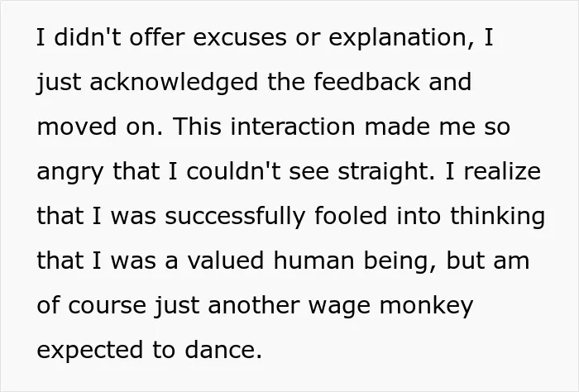The width and height of the screenshot is (579, 392).
Task: Click on the word "thinking"
Action: click(x=497, y=218)
